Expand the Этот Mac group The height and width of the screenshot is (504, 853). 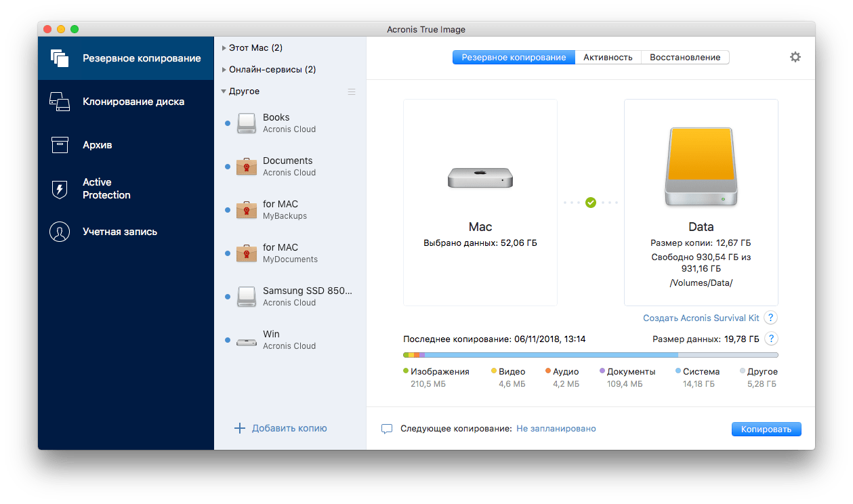tap(251, 47)
